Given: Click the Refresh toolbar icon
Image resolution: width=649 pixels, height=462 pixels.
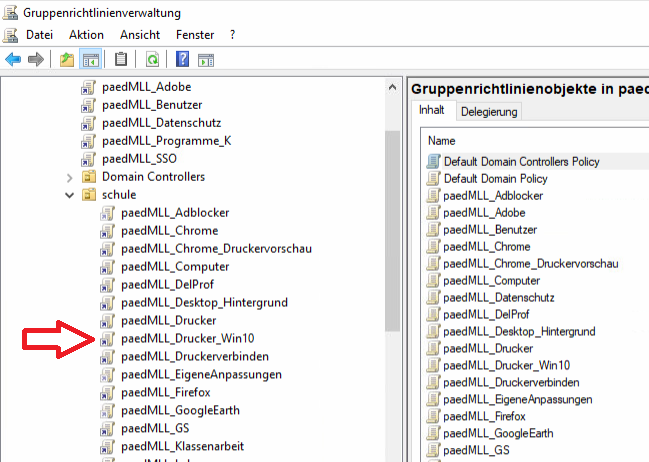Looking at the screenshot, I should (x=152, y=60).
